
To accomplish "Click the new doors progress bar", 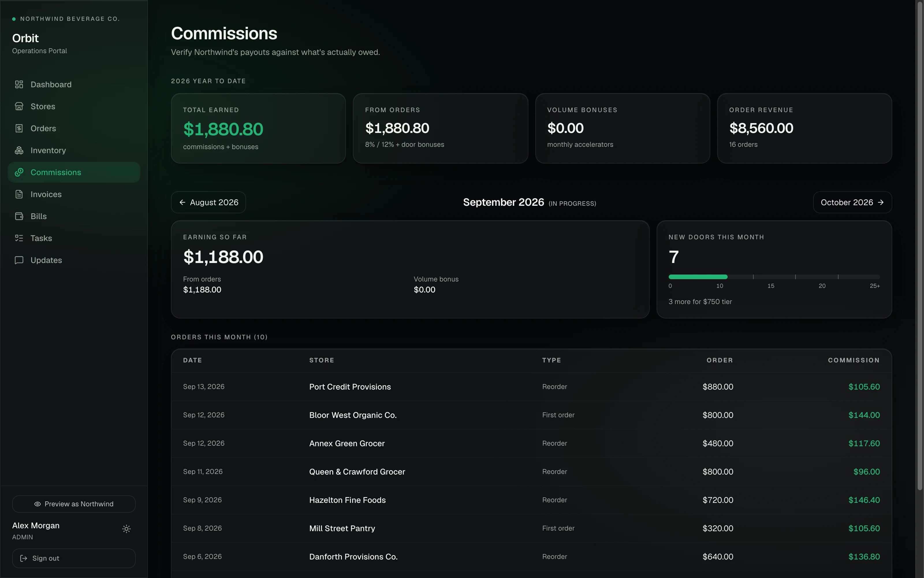I will [x=774, y=277].
